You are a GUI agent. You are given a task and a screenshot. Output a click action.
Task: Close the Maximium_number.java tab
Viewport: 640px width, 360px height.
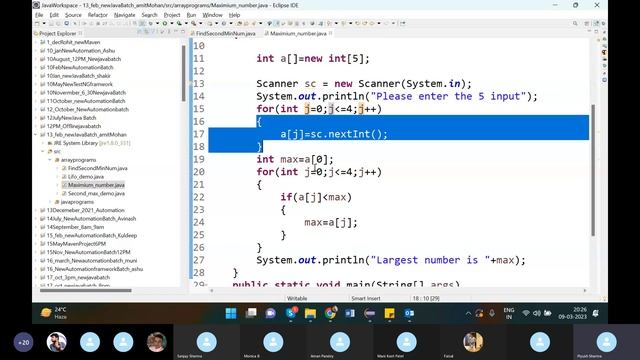coord(331,33)
